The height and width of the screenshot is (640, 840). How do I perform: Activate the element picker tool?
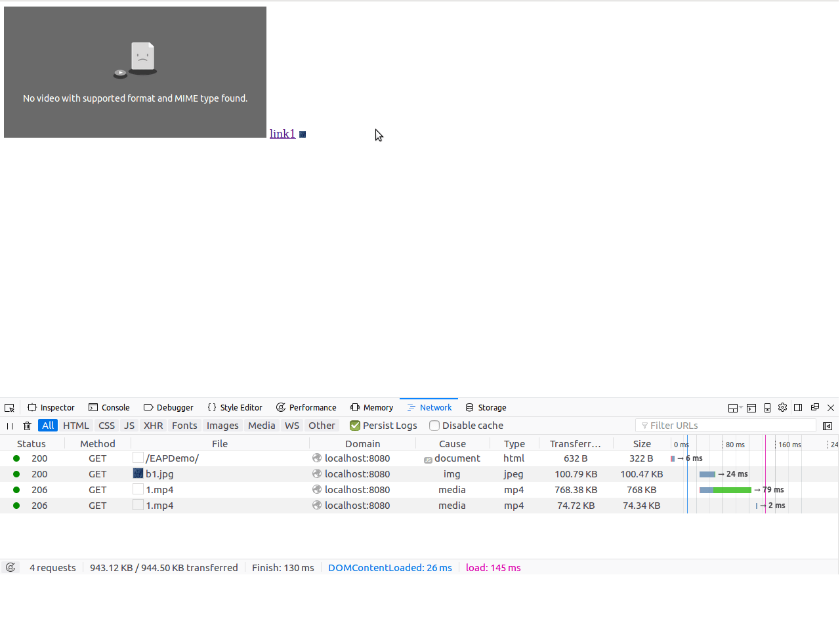(x=9, y=408)
